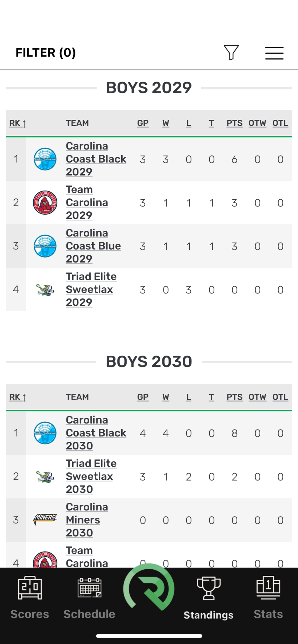Screen dimensions: 298x644
Task: Tap the Stats podium icon
Action: [x=268, y=587]
